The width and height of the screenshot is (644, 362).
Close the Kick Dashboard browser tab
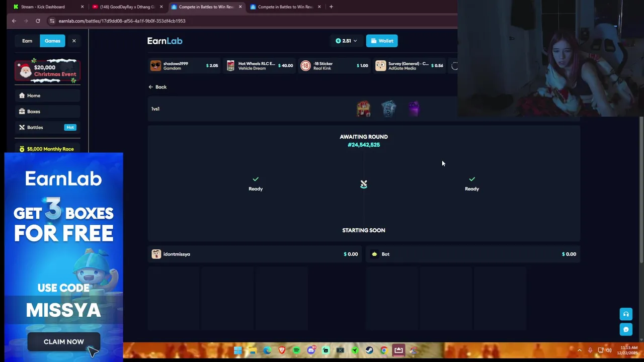82,7
